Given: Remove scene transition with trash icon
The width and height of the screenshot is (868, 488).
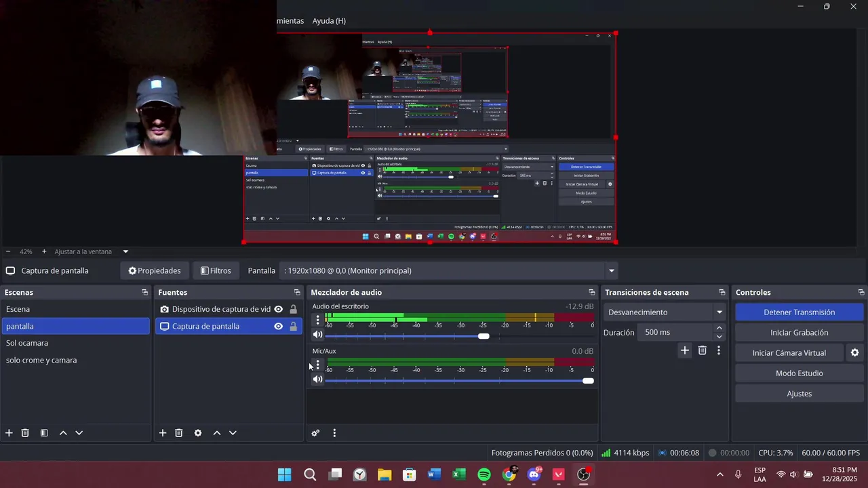Looking at the screenshot, I should click(703, 350).
